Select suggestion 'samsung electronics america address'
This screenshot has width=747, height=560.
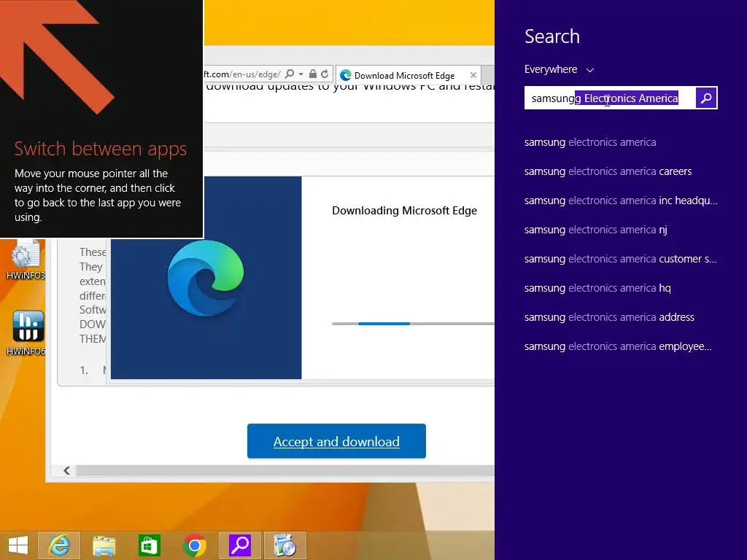click(x=609, y=317)
